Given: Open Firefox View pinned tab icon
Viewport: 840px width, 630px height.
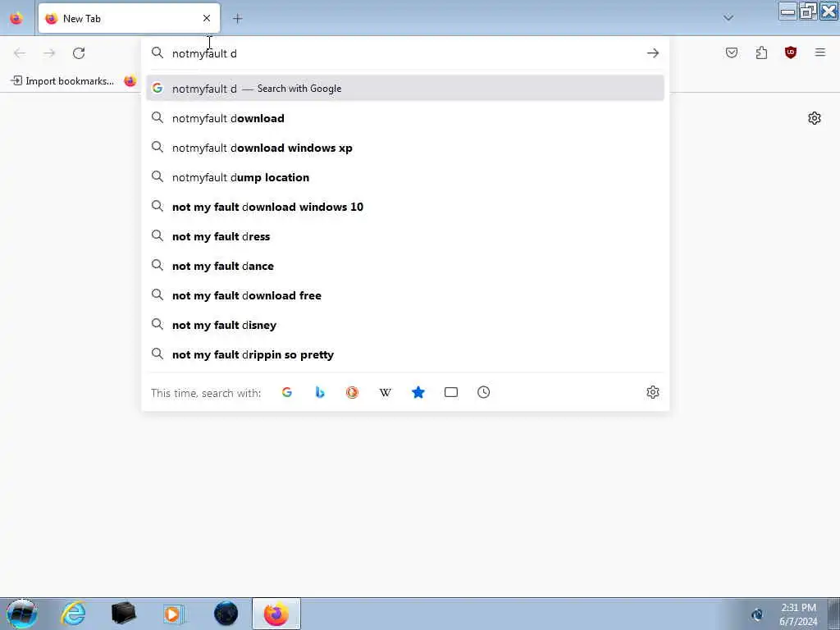Looking at the screenshot, I should click(16, 18).
